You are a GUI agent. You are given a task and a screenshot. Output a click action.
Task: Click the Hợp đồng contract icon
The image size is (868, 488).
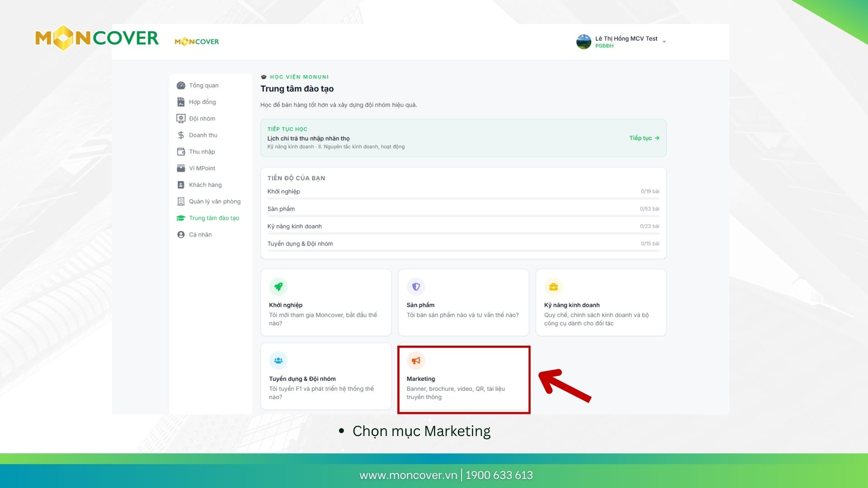(181, 102)
